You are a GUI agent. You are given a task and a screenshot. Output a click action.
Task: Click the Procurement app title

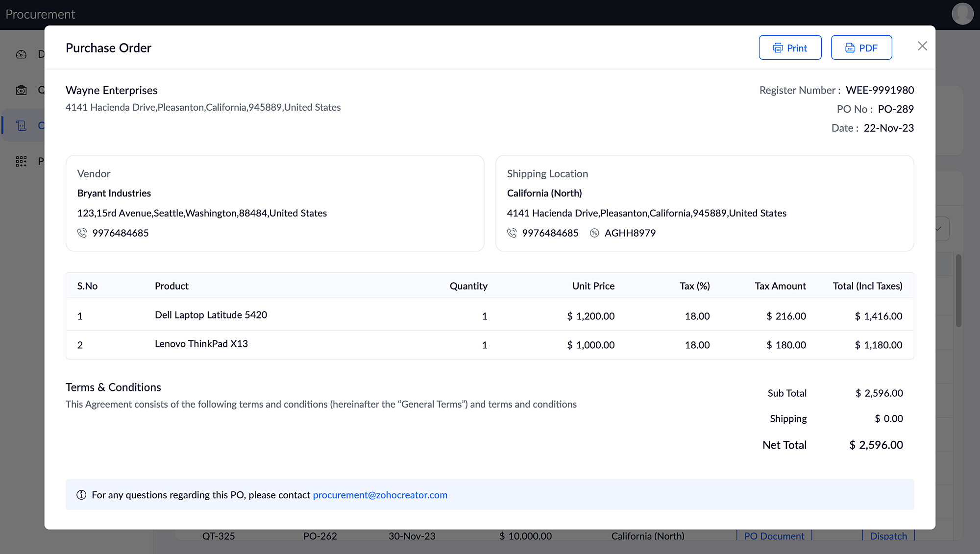click(40, 14)
